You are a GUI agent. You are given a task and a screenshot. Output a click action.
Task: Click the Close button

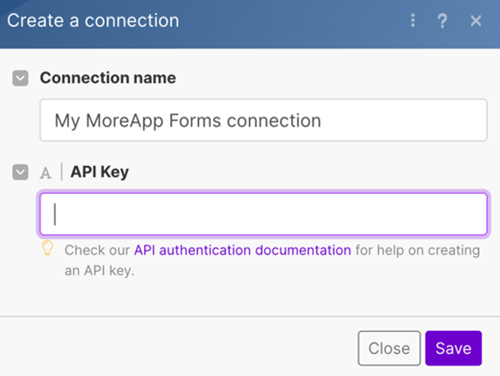click(389, 348)
